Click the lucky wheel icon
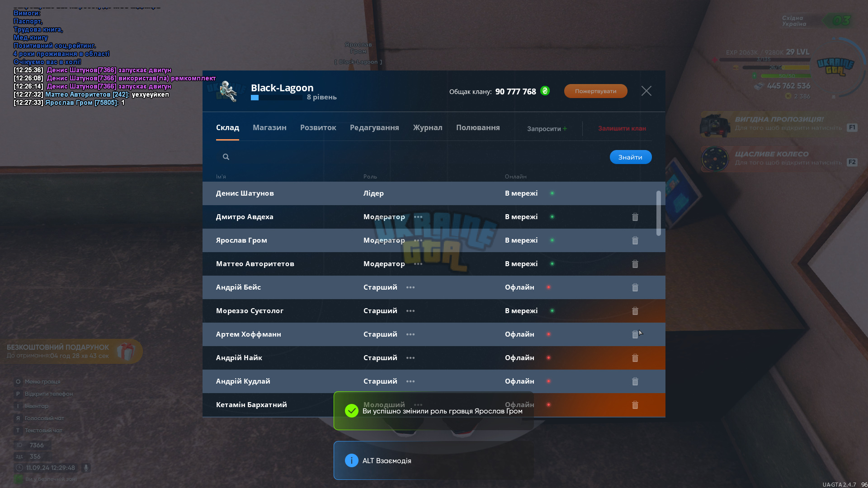 (x=715, y=159)
